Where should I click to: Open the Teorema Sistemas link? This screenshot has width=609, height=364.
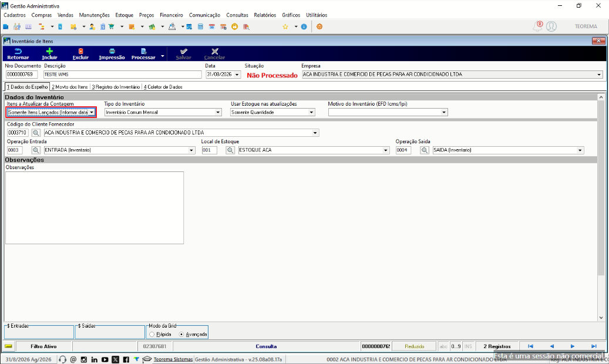pos(173,360)
